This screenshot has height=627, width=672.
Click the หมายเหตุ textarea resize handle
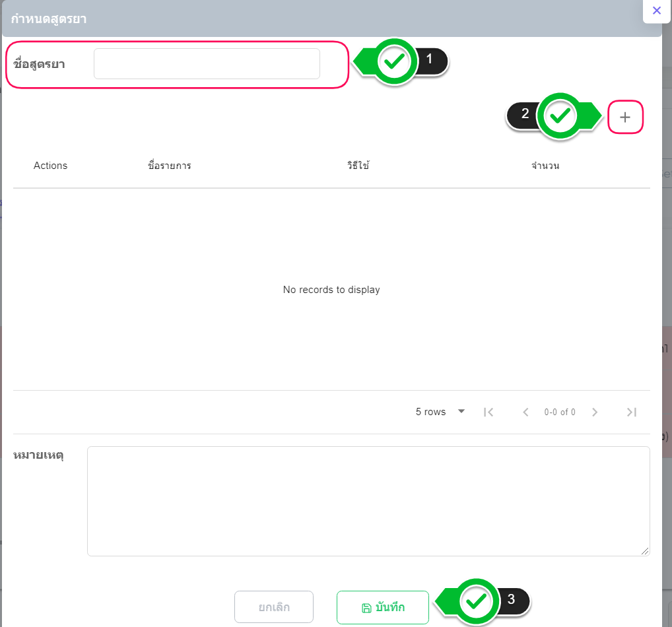coord(646,552)
